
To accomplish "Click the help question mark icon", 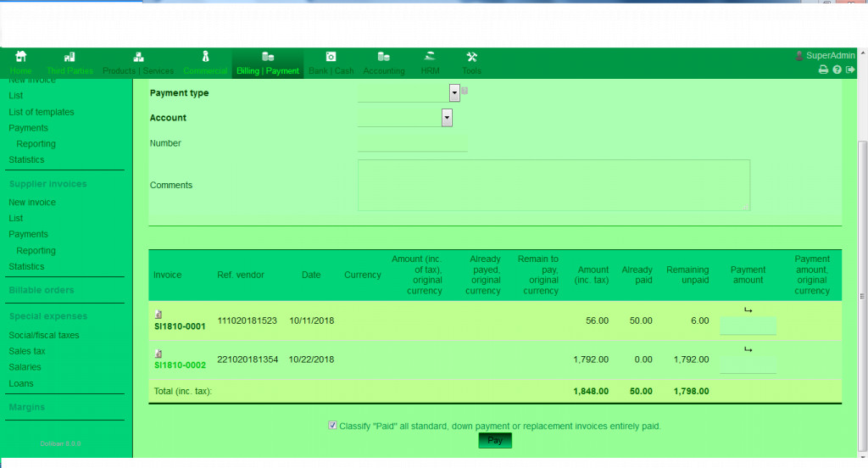I will coord(837,70).
